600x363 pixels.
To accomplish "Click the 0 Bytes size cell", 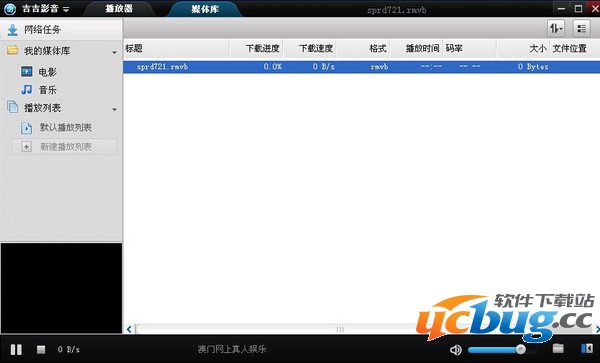I will pos(533,67).
